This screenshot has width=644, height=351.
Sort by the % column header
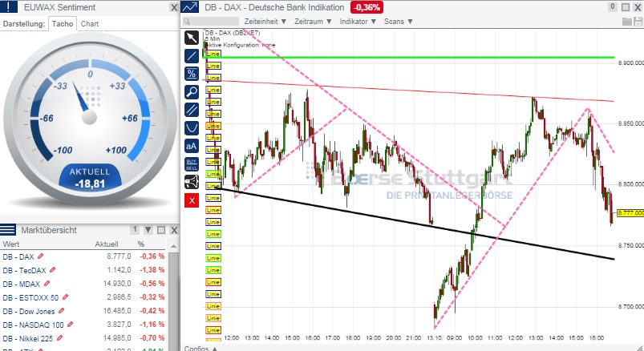click(141, 244)
